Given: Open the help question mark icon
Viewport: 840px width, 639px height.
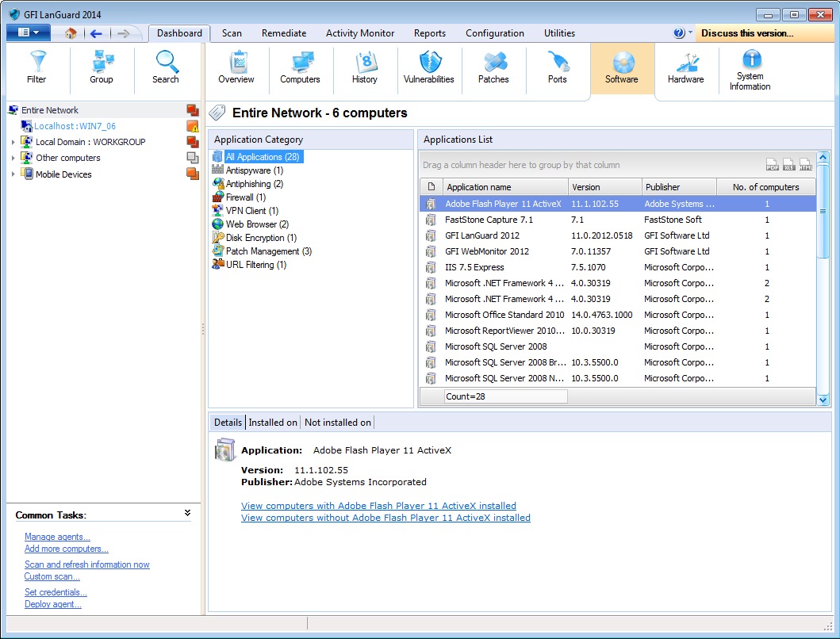Looking at the screenshot, I should pos(679,33).
